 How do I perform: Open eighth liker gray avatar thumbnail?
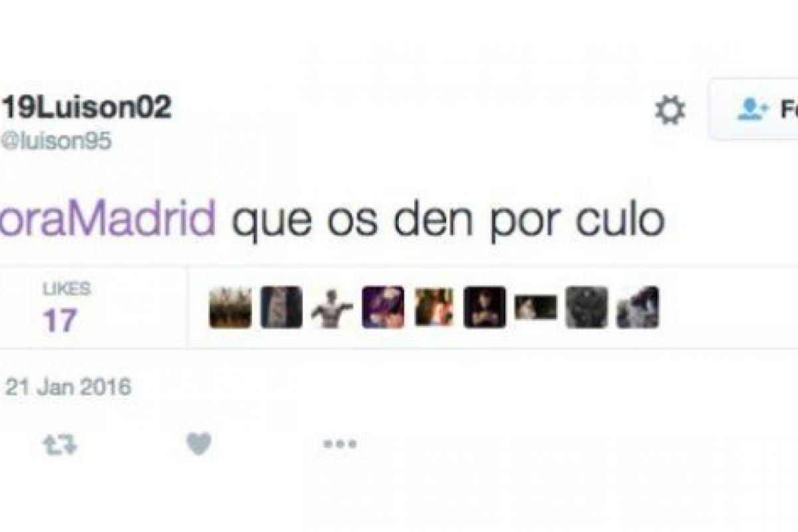[x=587, y=307]
